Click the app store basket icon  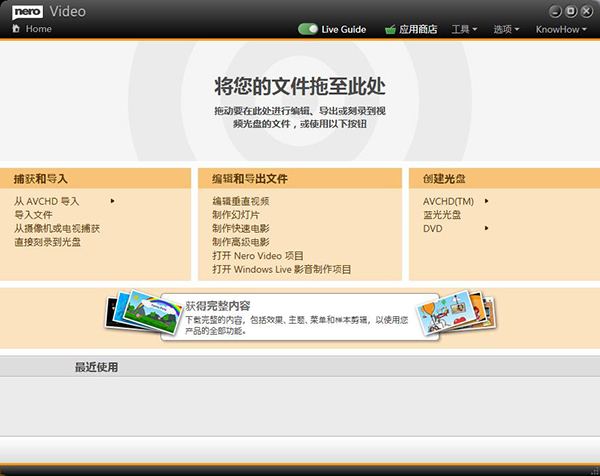point(390,29)
